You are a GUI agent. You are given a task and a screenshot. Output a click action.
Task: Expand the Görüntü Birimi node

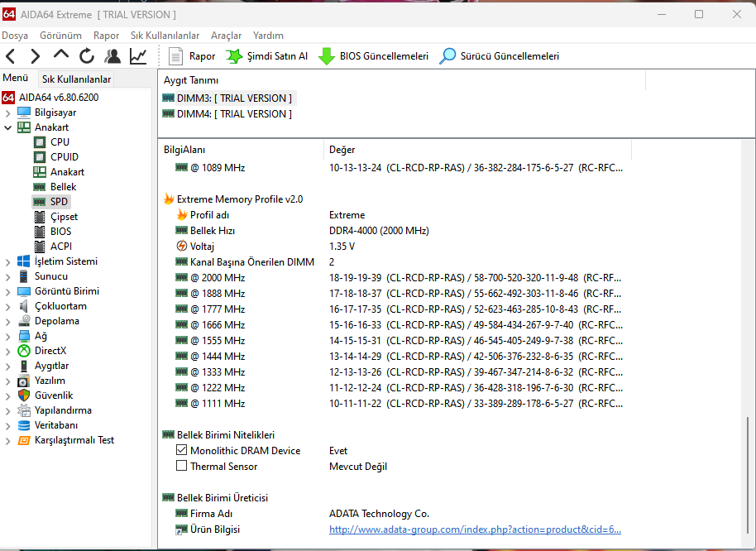7,292
